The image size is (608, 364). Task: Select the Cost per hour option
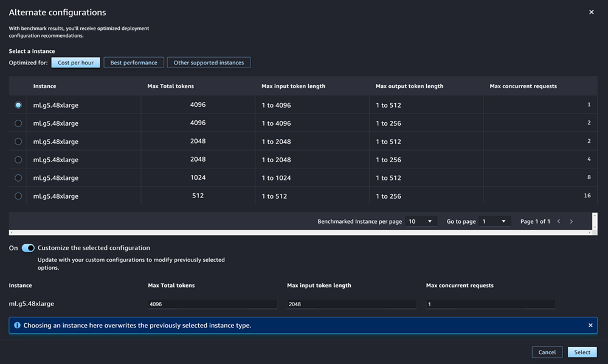(x=75, y=62)
